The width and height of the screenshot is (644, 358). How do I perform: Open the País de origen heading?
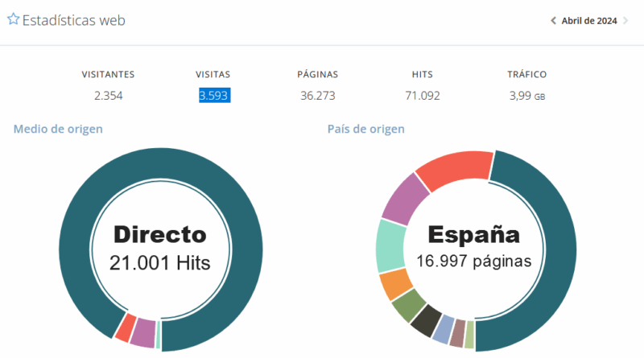(365, 129)
